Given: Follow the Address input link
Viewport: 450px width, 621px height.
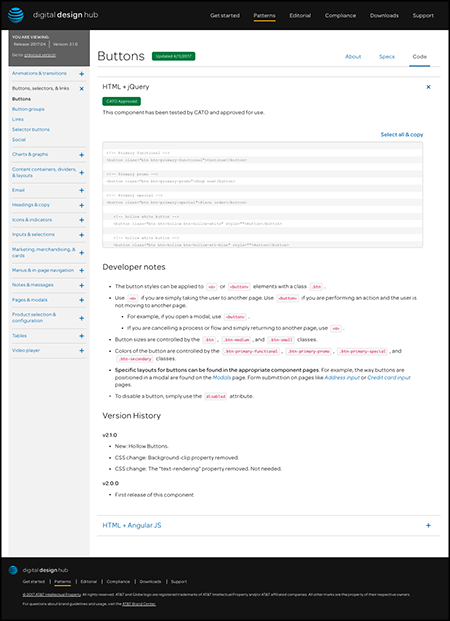Looking at the screenshot, I should (x=342, y=377).
